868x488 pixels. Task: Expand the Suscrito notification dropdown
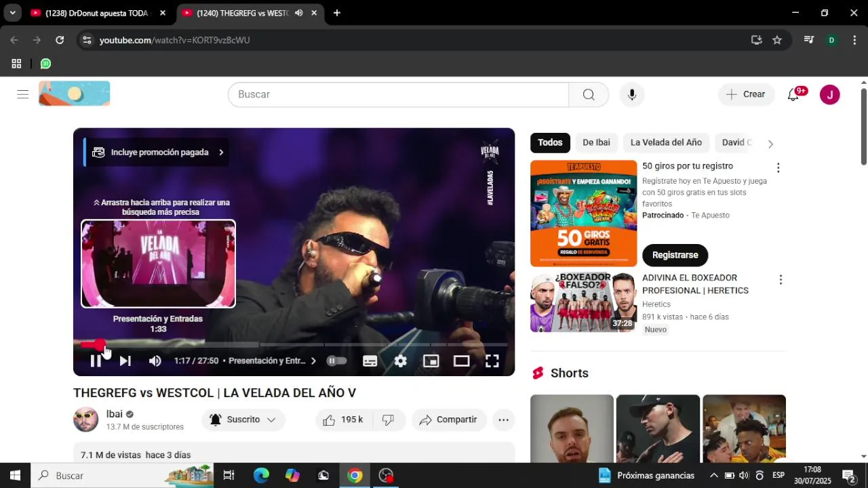tap(243, 420)
